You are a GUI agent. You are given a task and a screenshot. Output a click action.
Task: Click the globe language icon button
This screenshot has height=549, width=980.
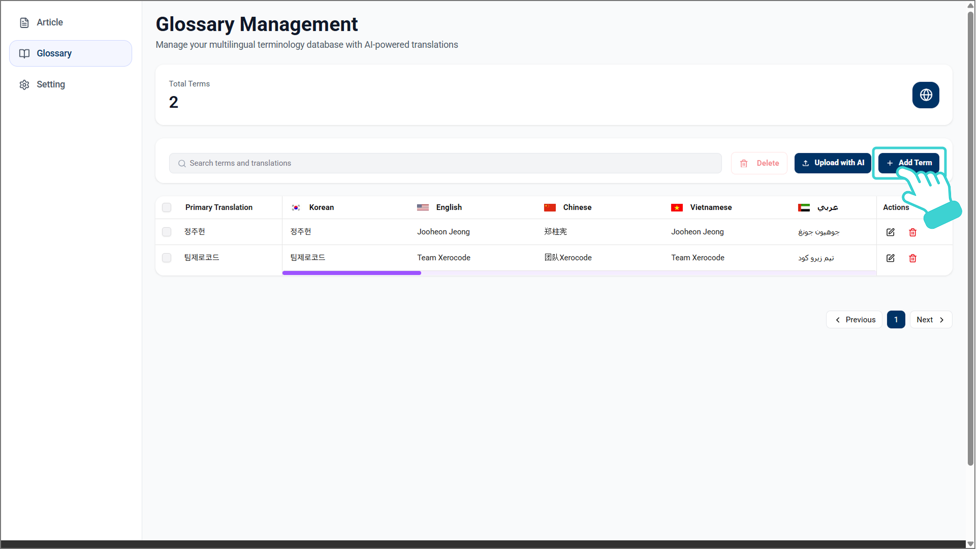[925, 95]
